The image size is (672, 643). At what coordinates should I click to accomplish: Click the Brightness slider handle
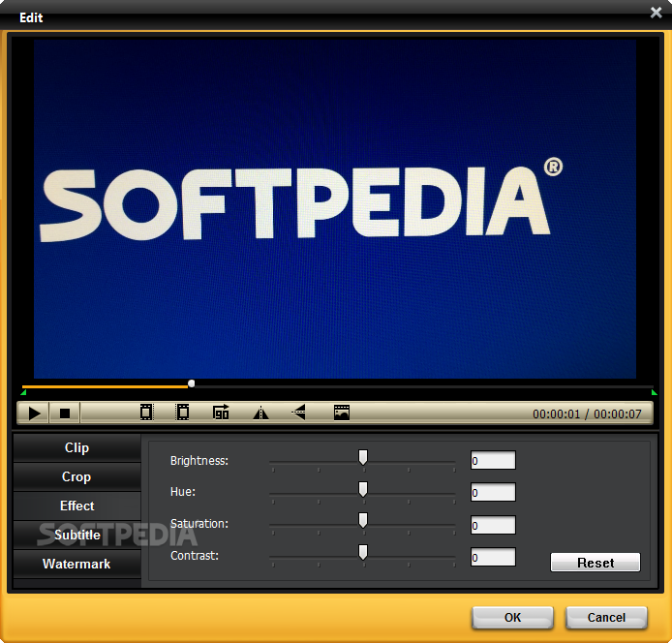pyautogui.click(x=363, y=457)
